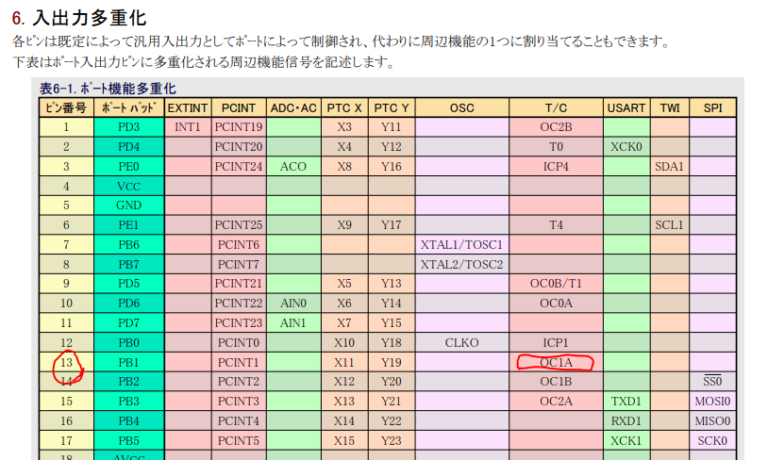The width and height of the screenshot is (768, 460).
Task: Select the USART column header
Action: pyautogui.click(x=627, y=107)
